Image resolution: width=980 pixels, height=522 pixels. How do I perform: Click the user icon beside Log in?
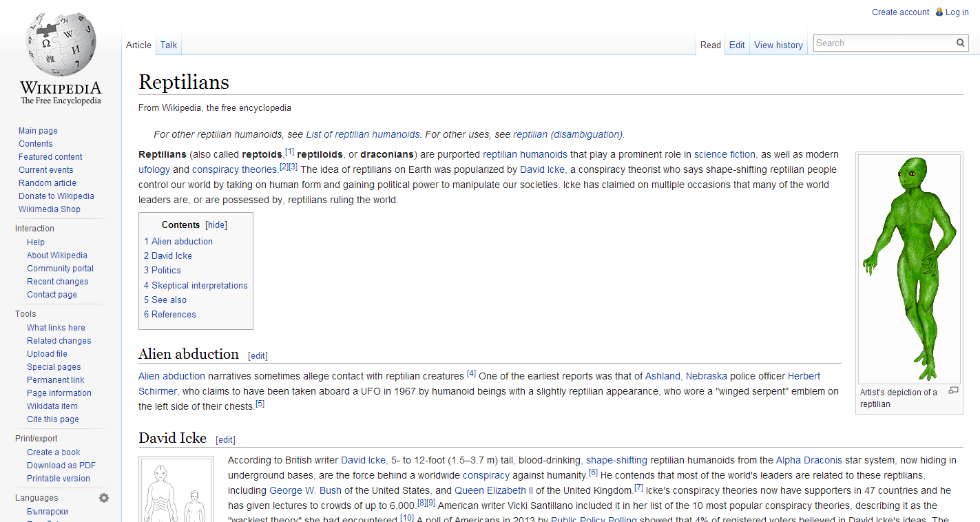[x=939, y=12]
